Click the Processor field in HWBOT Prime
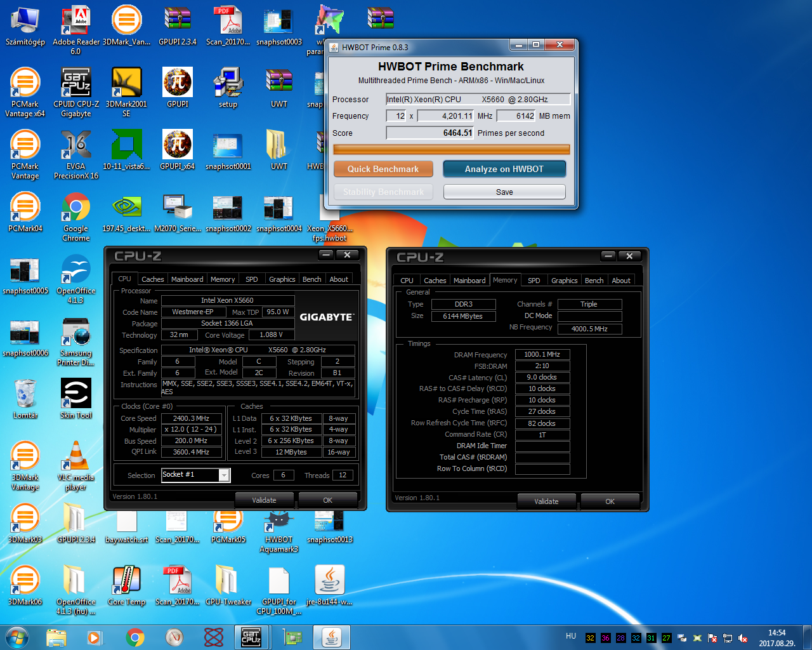 tap(478, 99)
